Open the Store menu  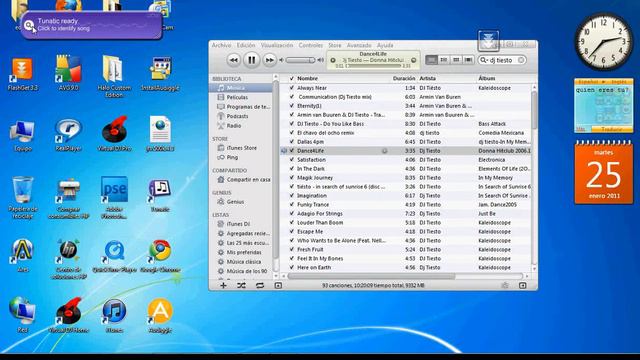click(x=335, y=45)
